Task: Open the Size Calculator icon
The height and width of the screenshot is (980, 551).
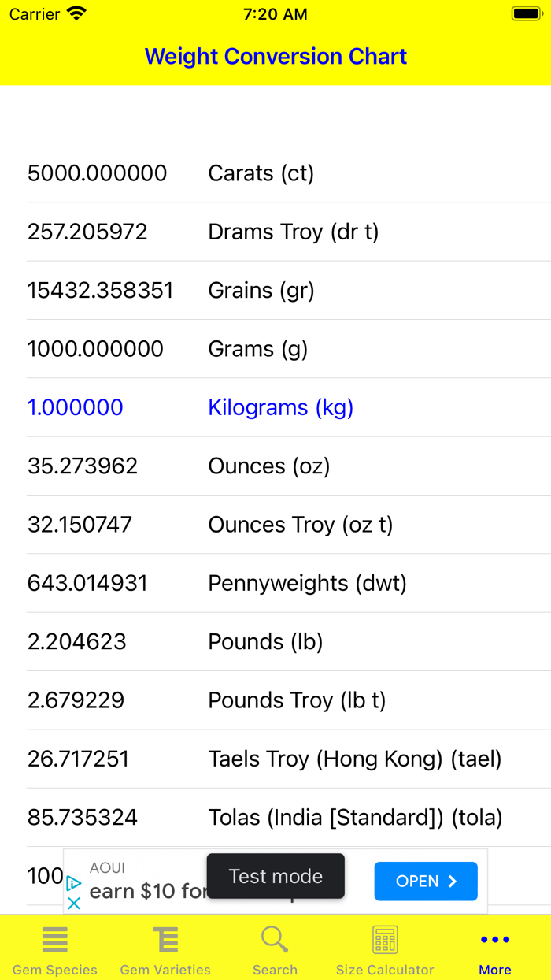Action: coord(384,939)
